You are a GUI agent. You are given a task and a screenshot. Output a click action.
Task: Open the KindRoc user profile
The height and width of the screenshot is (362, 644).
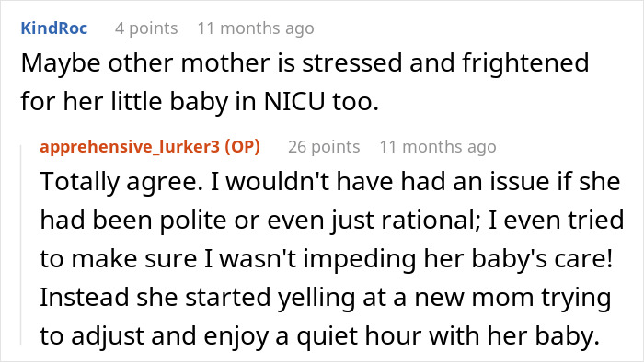tap(53, 28)
